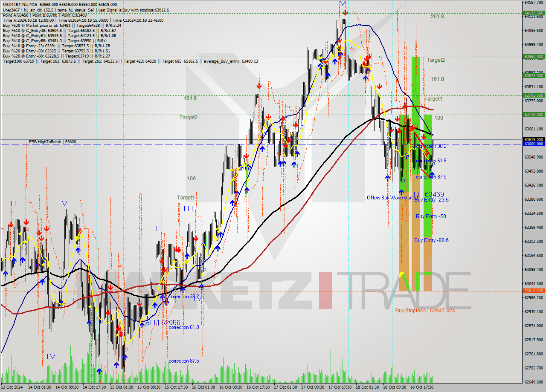The height and width of the screenshot is (392, 546).
Task: Click the 'I I I 62956' wave label
Action: tap(165, 323)
